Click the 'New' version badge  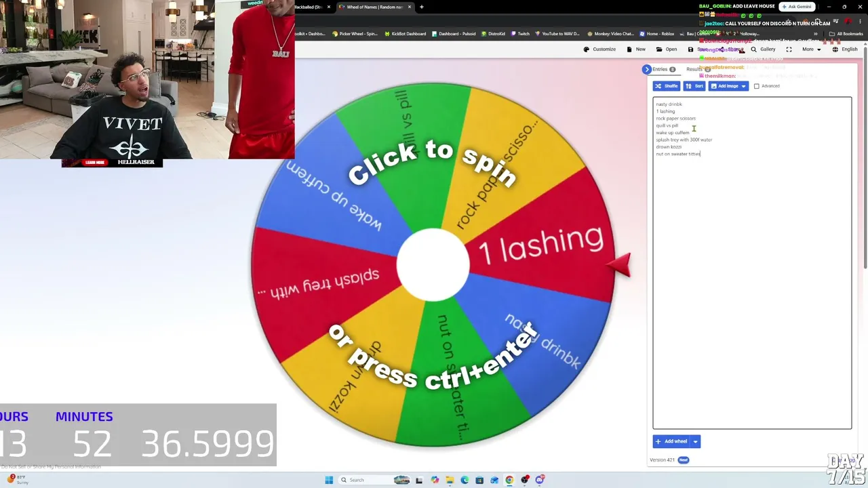tap(683, 460)
